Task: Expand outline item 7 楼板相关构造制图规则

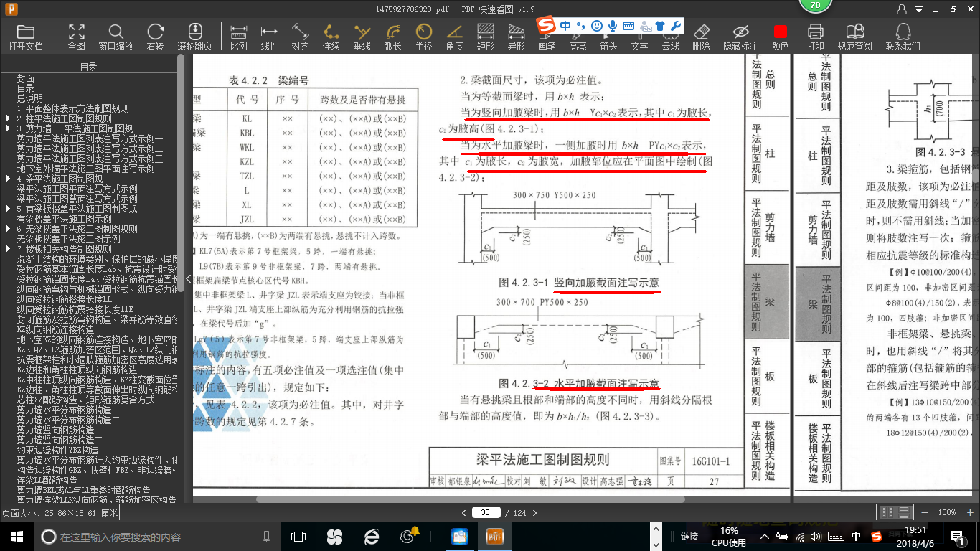Action: tap(8, 249)
